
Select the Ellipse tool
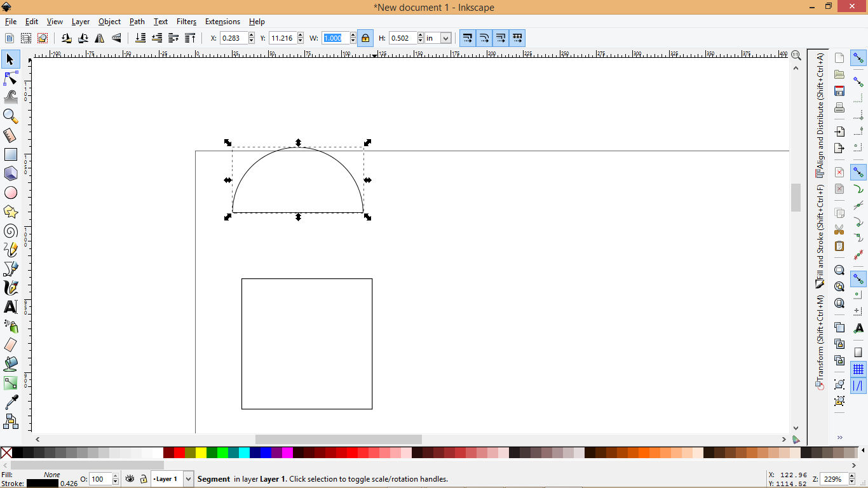pyautogui.click(x=10, y=193)
